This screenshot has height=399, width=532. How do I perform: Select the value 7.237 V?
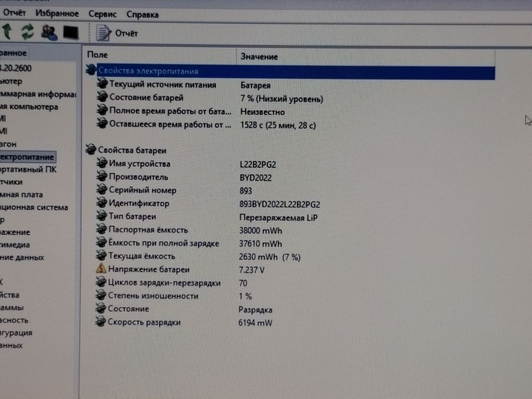coord(251,270)
